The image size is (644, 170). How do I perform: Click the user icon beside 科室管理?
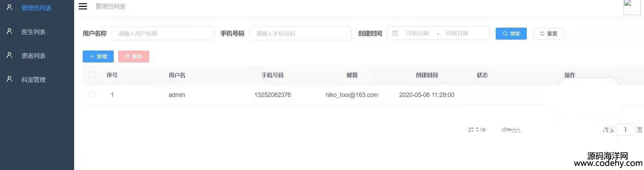pyautogui.click(x=10, y=79)
